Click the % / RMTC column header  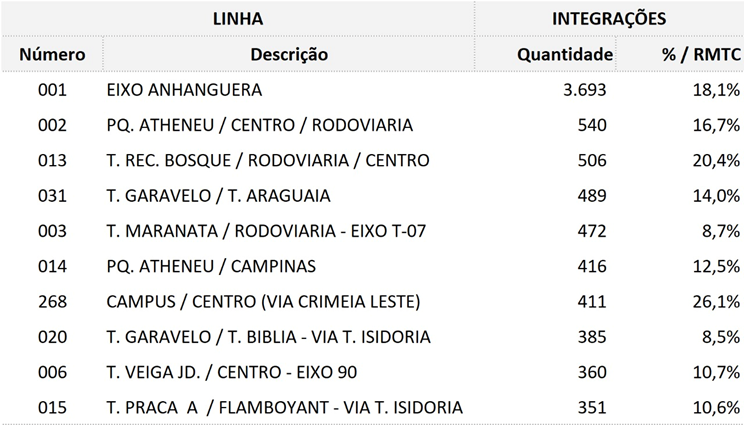pos(701,54)
